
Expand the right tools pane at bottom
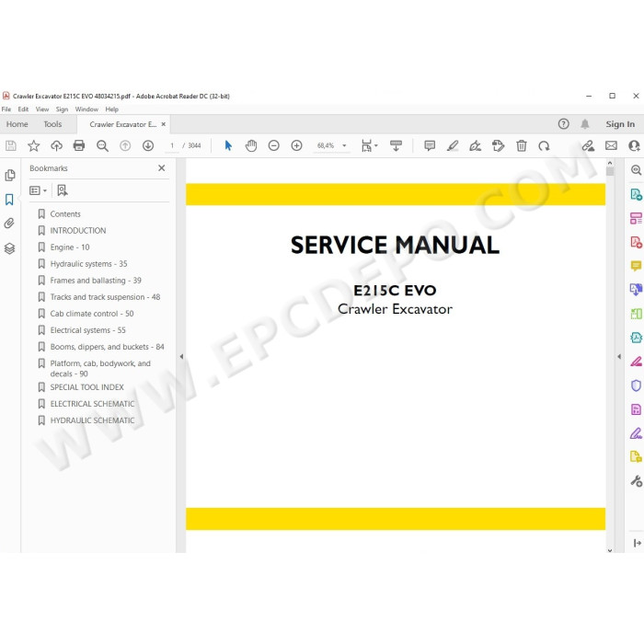click(637, 543)
